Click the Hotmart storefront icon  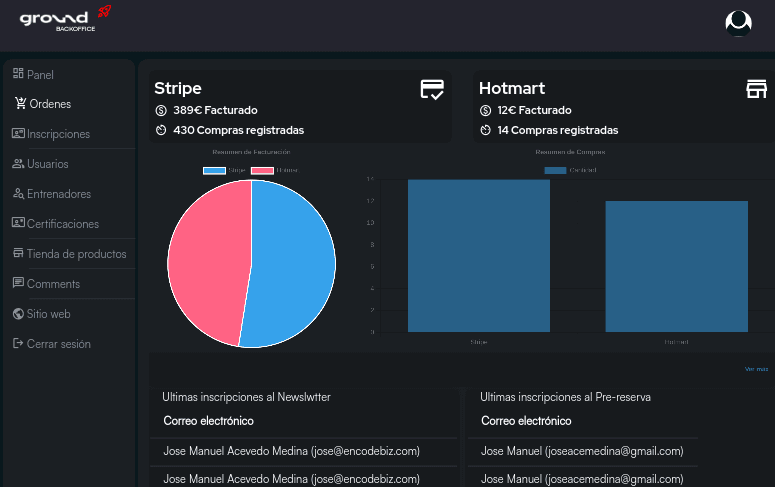(756, 89)
